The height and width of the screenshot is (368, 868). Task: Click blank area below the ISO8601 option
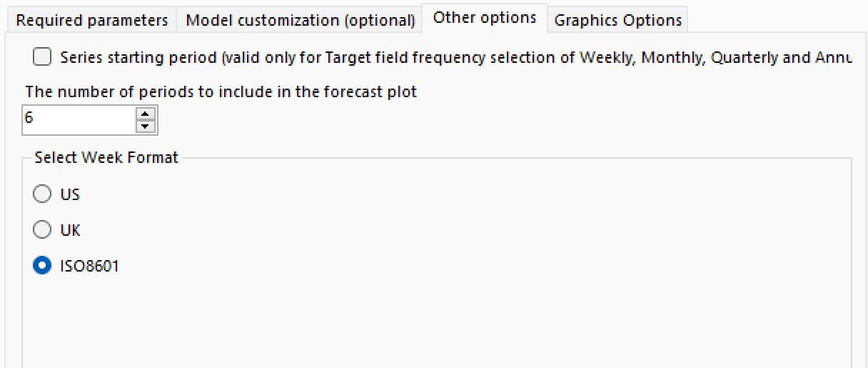(x=286, y=322)
